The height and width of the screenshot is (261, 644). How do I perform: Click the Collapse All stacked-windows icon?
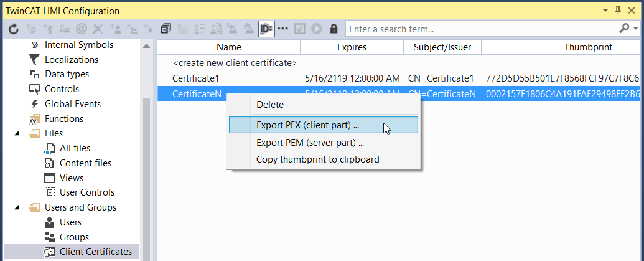coord(166,29)
